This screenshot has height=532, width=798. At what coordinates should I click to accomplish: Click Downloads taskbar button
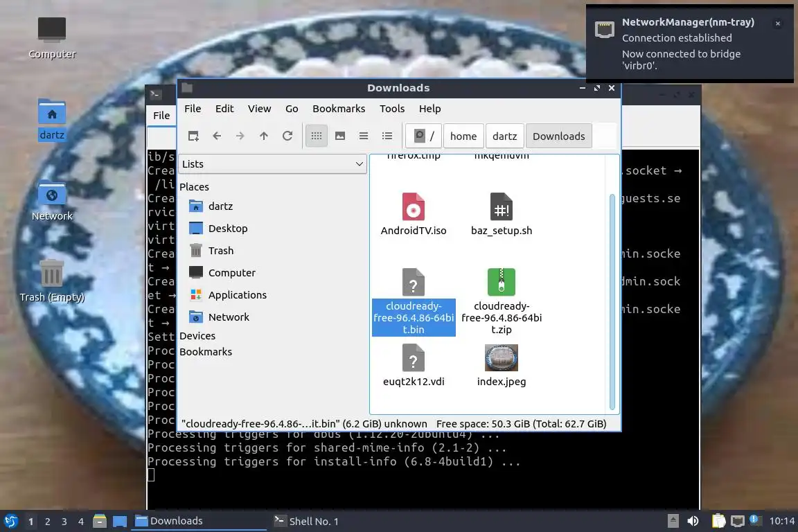coord(199,521)
